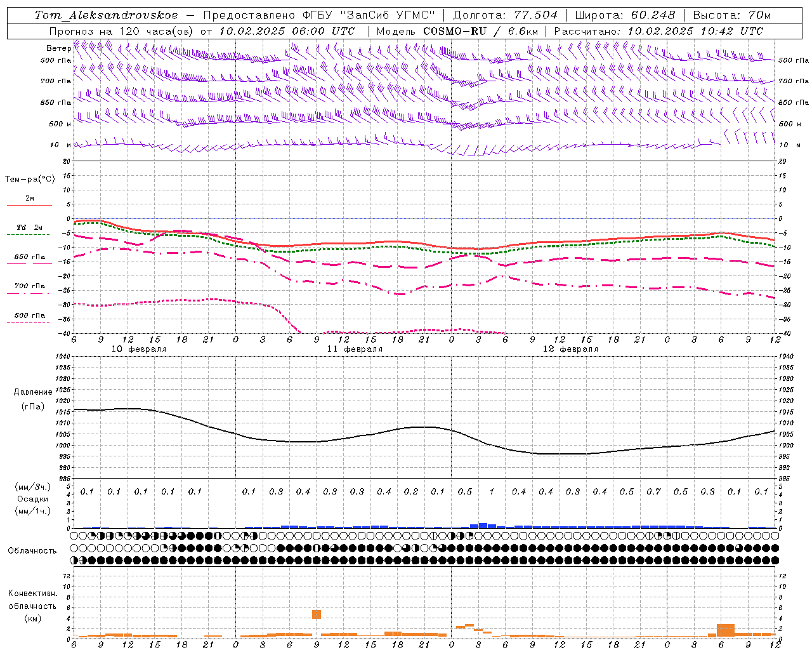Click the Ветер panel label
Image resolution: width=812 pixels, height=650 pixels.
tap(58, 48)
